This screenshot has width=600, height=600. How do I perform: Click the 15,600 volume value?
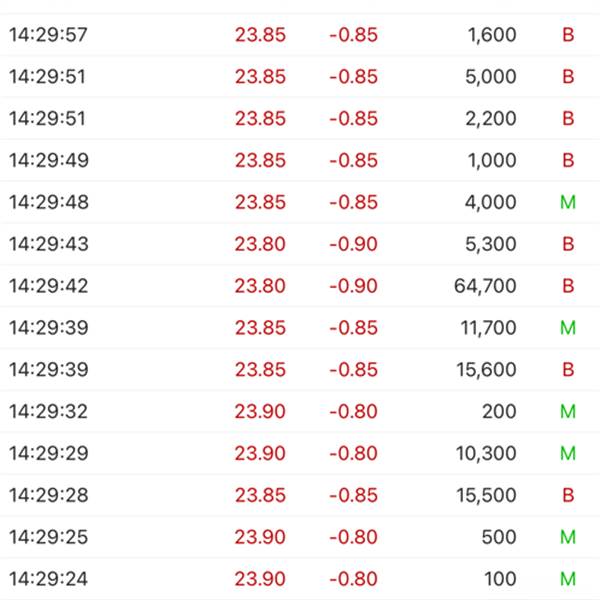coord(485,370)
